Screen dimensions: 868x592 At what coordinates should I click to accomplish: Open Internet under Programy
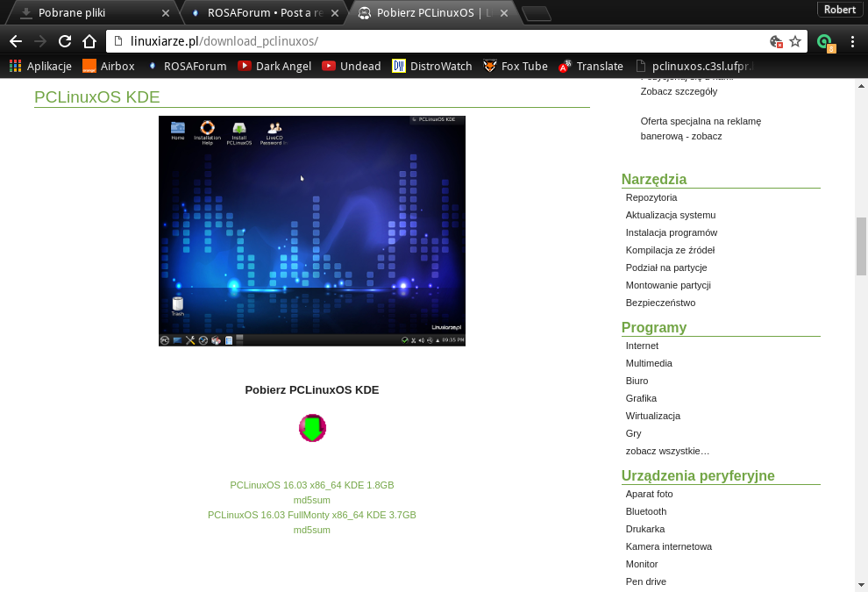pos(642,346)
